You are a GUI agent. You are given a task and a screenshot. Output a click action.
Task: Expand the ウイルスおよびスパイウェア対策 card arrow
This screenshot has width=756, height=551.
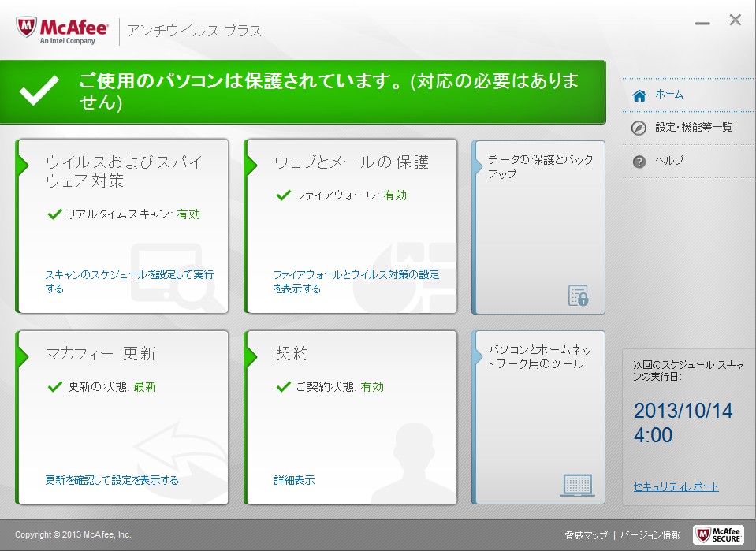pos(23,165)
